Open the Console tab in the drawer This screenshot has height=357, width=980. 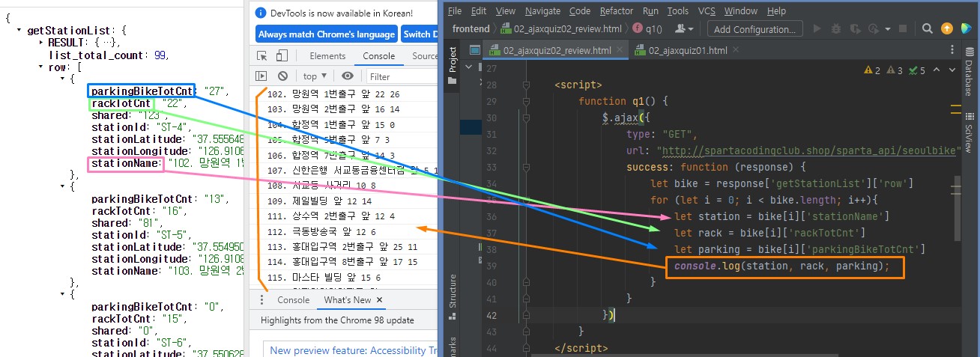294,299
